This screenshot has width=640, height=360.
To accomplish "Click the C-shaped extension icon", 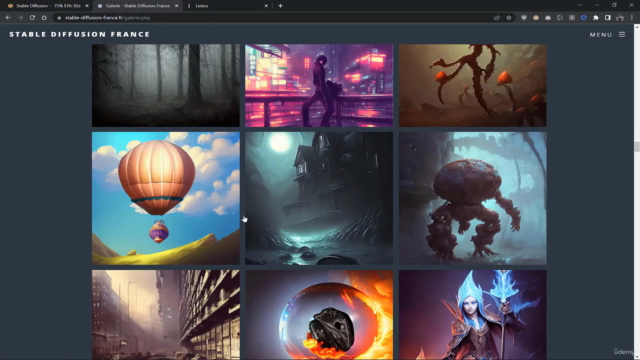I will (560, 18).
